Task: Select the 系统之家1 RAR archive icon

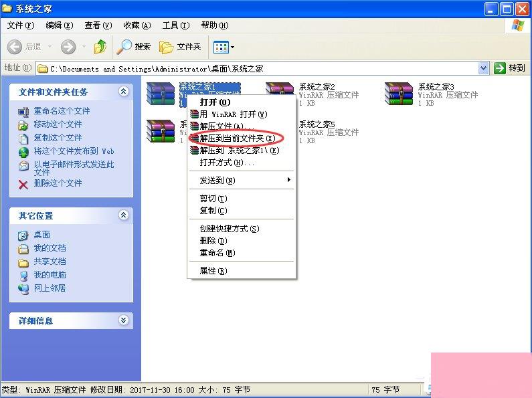Action: (161, 94)
